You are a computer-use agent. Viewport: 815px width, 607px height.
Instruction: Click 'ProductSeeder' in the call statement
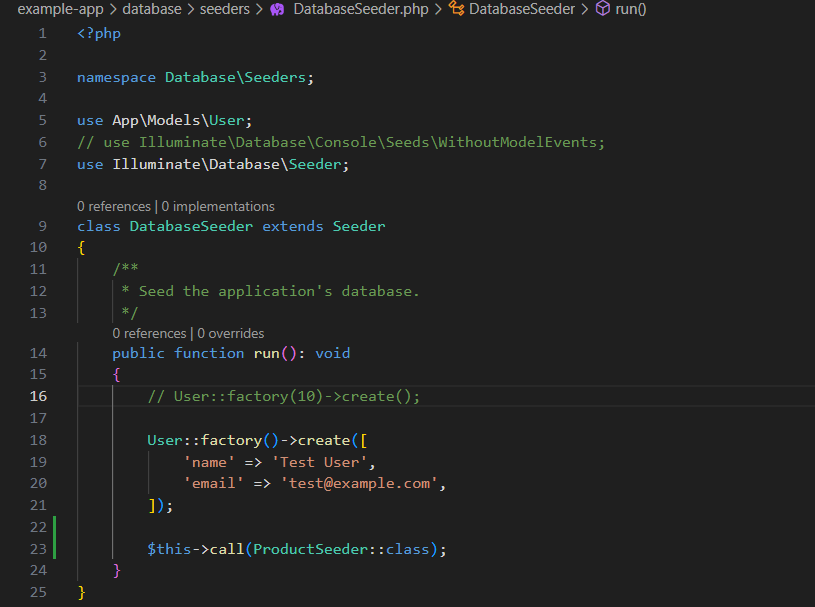(311, 549)
